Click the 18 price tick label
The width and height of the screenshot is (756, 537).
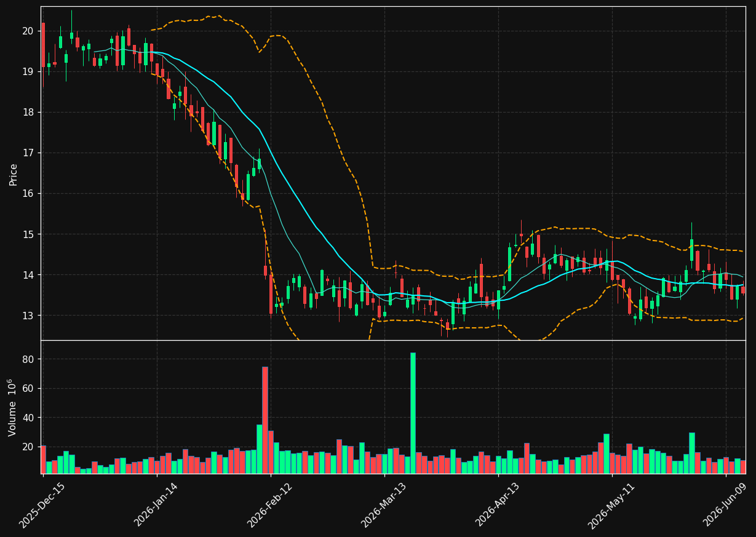(x=29, y=112)
